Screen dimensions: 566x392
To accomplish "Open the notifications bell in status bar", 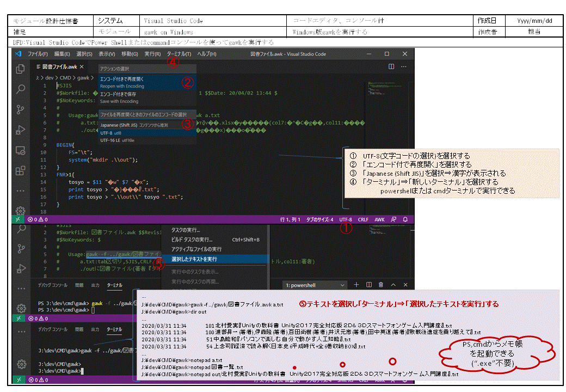I will (x=405, y=219).
